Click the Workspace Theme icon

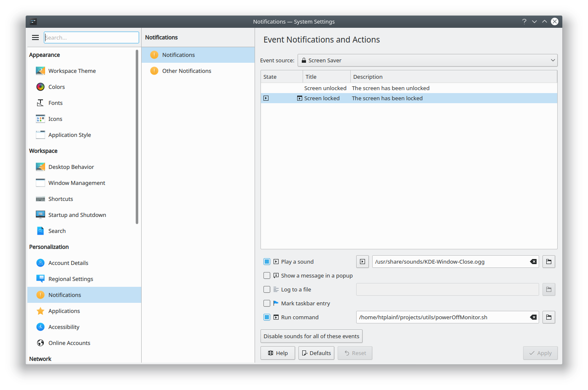click(x=40, y=71)
